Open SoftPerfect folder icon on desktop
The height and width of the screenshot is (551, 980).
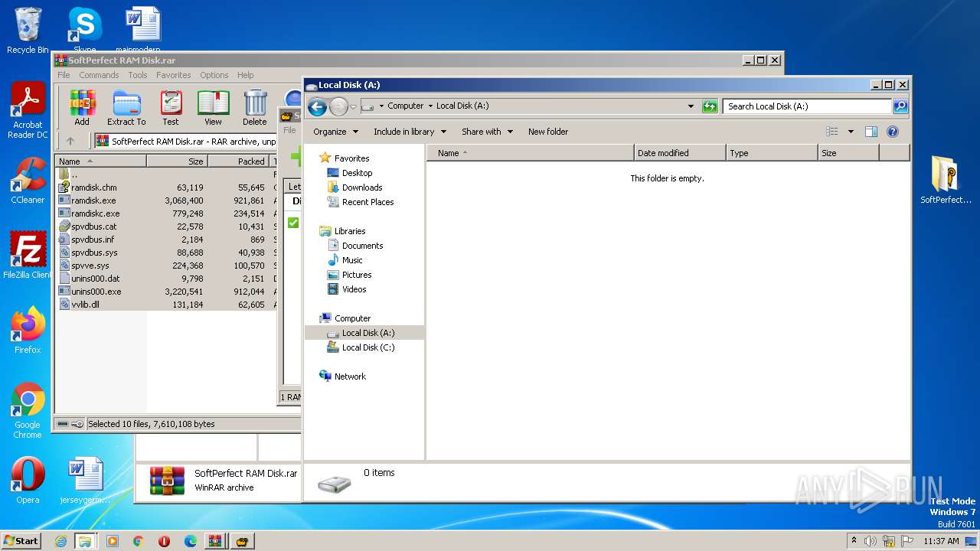pyautogui.click(x=946, y=180)
